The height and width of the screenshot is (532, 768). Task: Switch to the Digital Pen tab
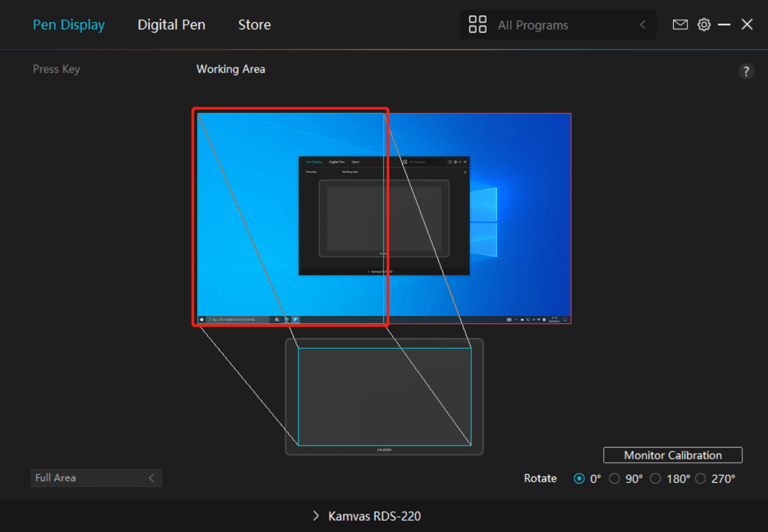click(x=172, y=25)
